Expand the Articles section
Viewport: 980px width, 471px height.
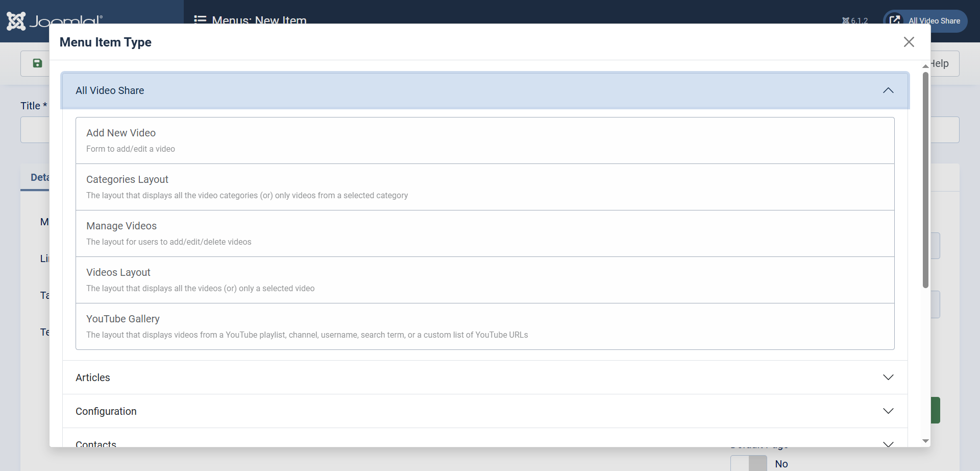click(x=485, y=378)
